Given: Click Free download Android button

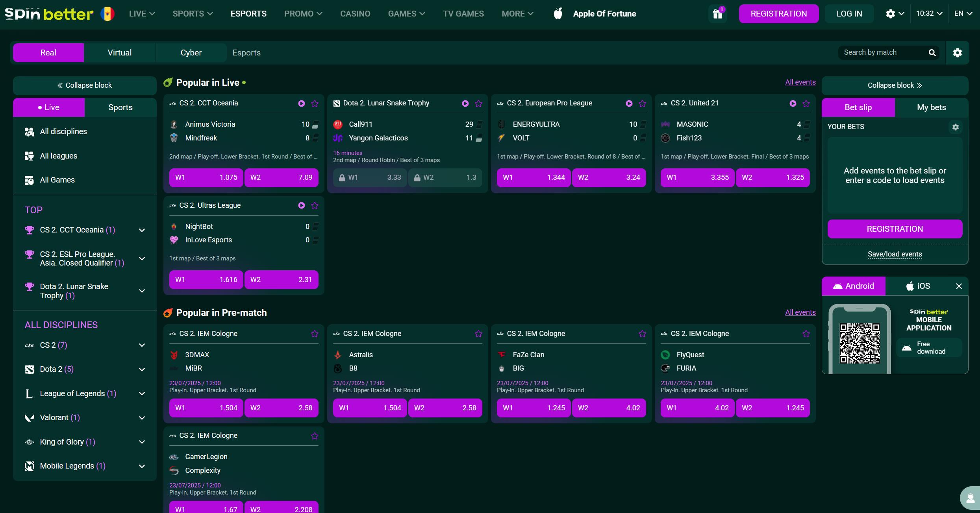Looking at the screenshot, I should tap(929, 348).
